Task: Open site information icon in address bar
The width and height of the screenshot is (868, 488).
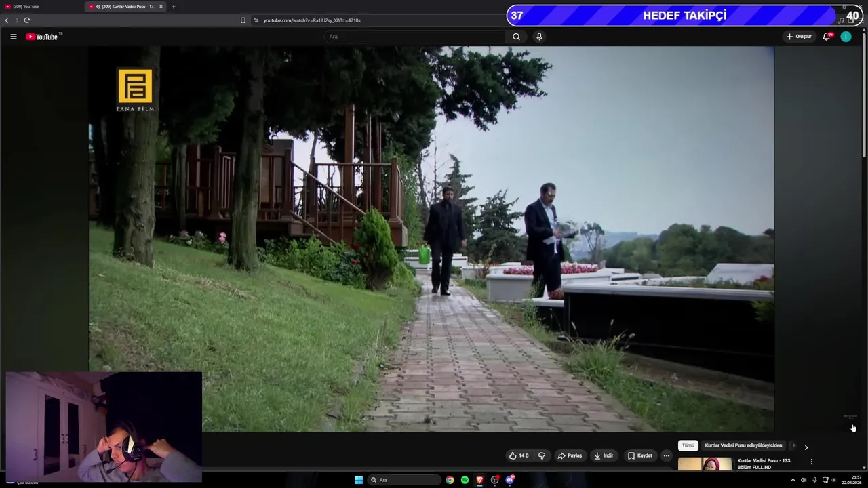Action: pos(256,20)
